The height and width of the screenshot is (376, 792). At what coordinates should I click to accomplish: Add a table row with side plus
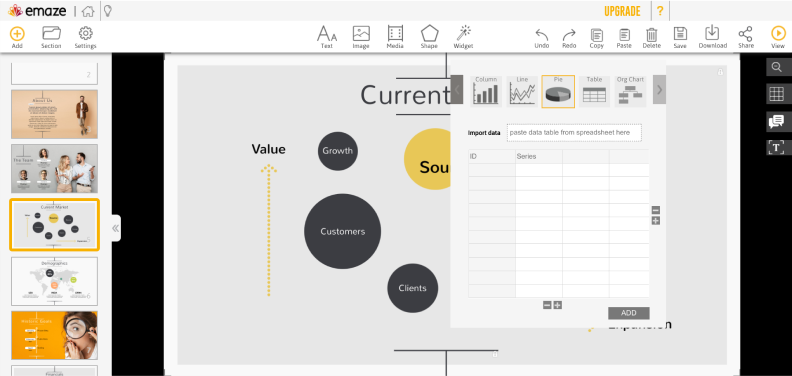[656, 221]
